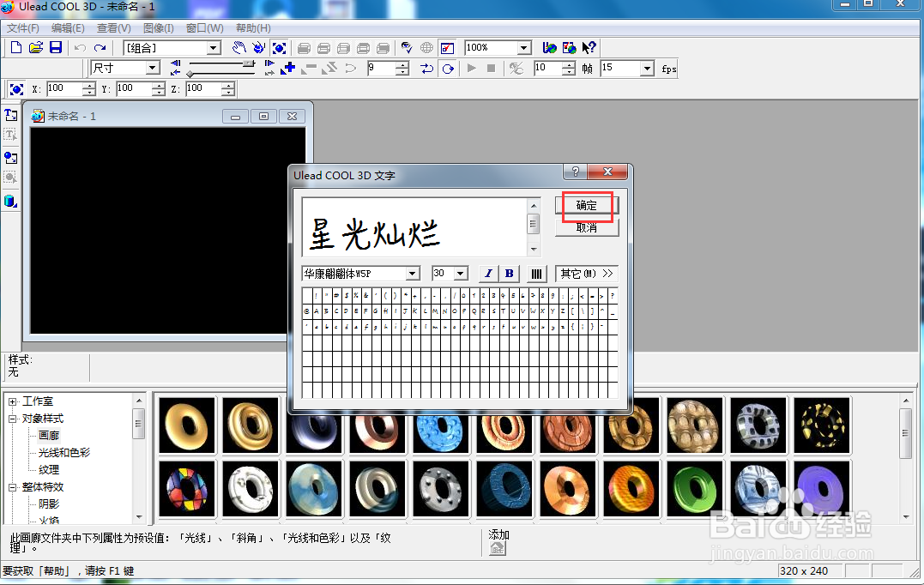Click the text input scrollbar in dialog

534,226
